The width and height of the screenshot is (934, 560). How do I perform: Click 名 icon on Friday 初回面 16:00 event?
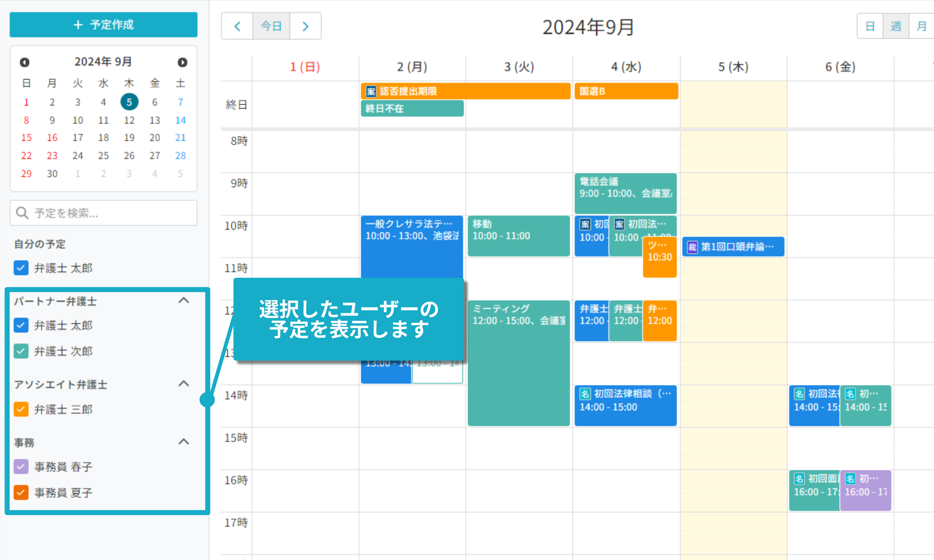click(799, 479)
